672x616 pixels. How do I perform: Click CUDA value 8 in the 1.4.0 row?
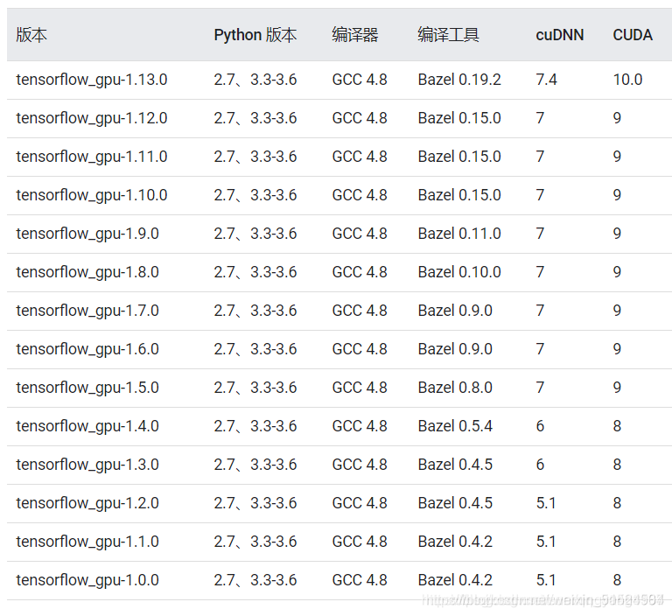[617, 426]
